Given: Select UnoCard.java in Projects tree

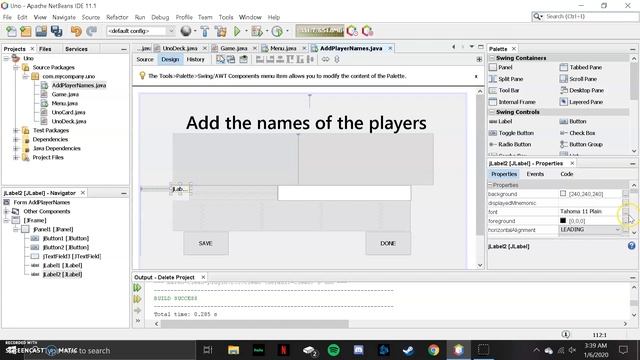Looking at the screenshot, I should coord(68,112).
